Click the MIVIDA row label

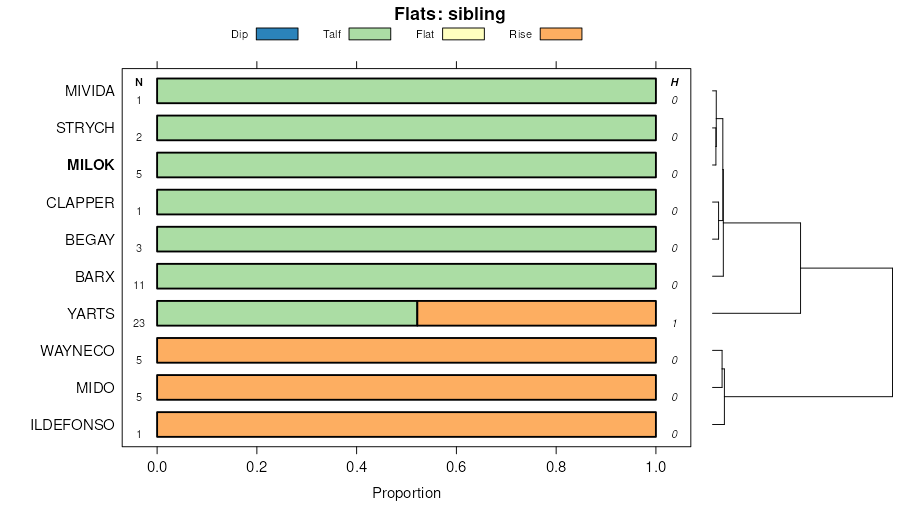coord(90,91)
